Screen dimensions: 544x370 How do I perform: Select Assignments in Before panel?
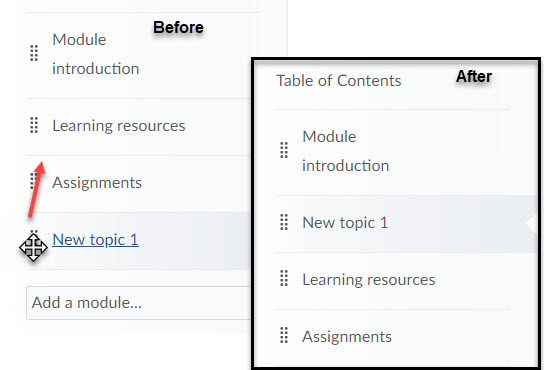[x=97, y=183]
